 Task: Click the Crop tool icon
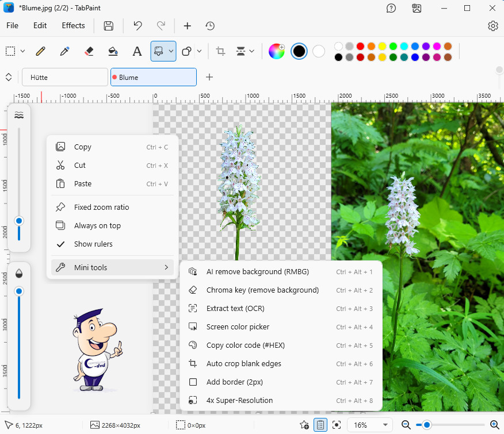click(220, 51)
